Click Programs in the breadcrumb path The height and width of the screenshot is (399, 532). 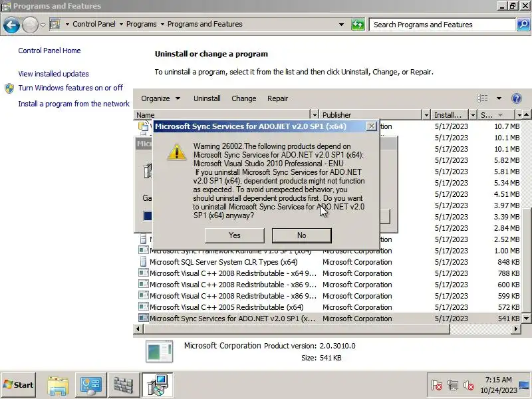pos(142,24)
